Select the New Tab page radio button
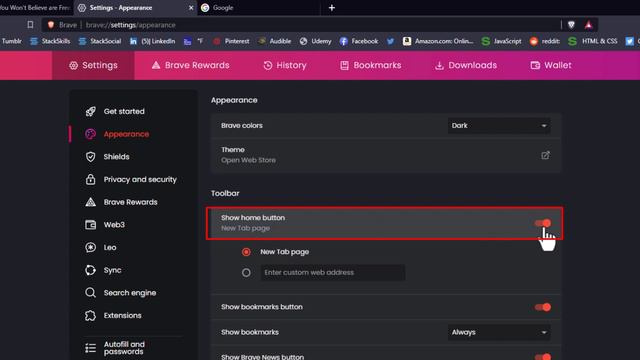This screenshot has width=640, height=360. pyautogui.click(x=246, y=252)
